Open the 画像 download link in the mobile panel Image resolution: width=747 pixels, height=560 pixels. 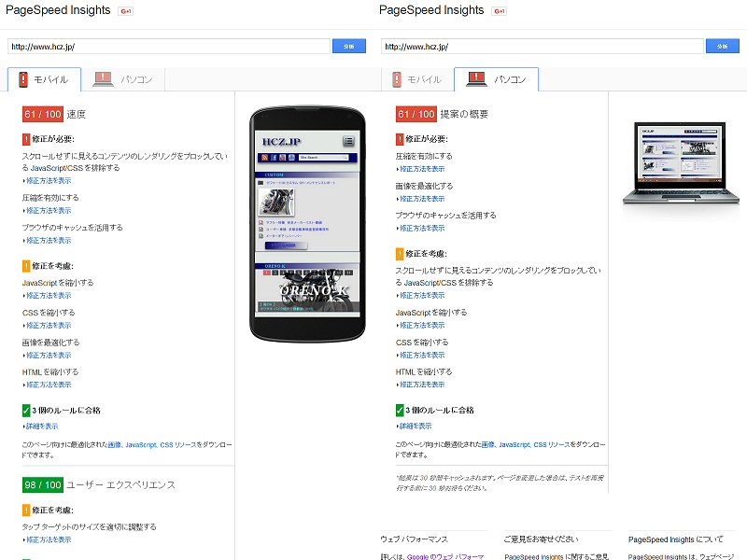114,445
